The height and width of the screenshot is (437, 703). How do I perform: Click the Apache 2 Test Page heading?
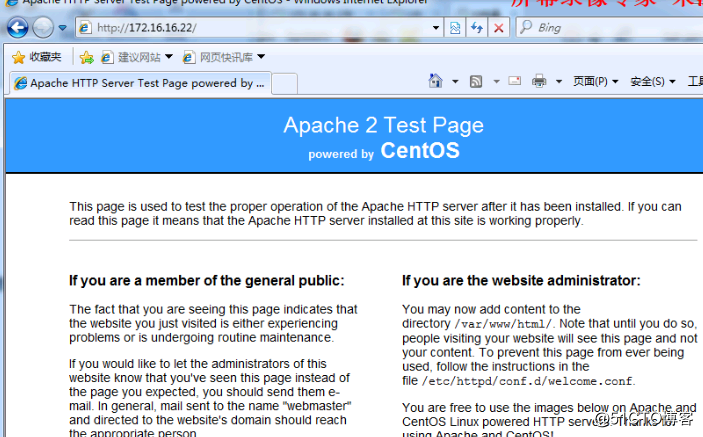point(384,125)
